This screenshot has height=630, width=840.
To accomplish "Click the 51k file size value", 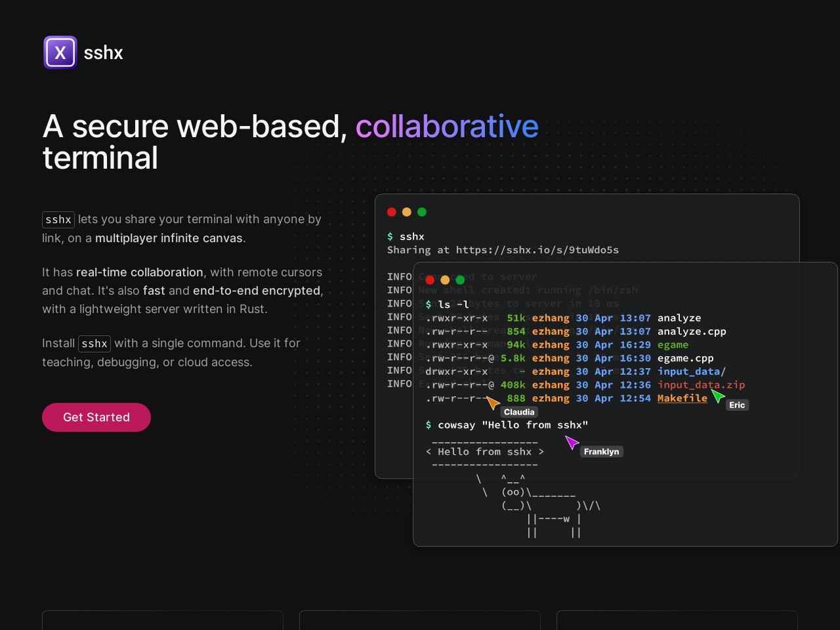I will [516, 318].
